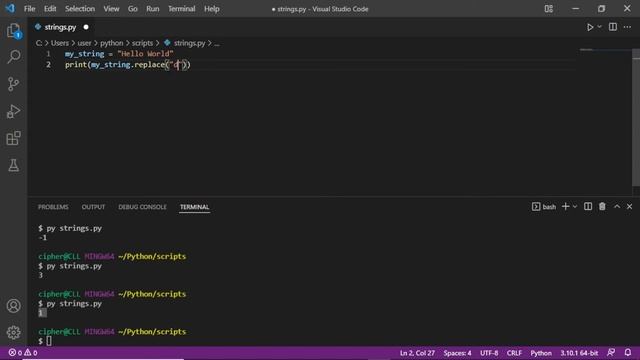Add a new terminal with plus icon

pyautogui.click(x=565, y=207)
